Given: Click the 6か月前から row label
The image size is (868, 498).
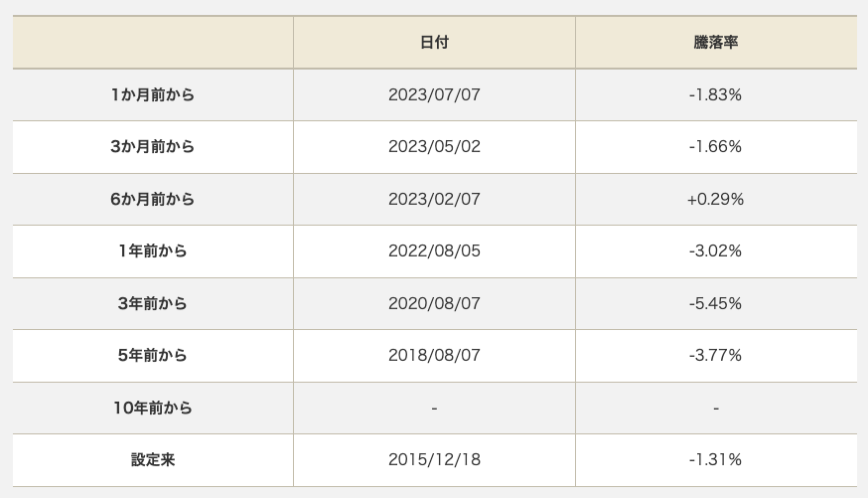Looking at the screenshot, I should [x=153, y=200].
